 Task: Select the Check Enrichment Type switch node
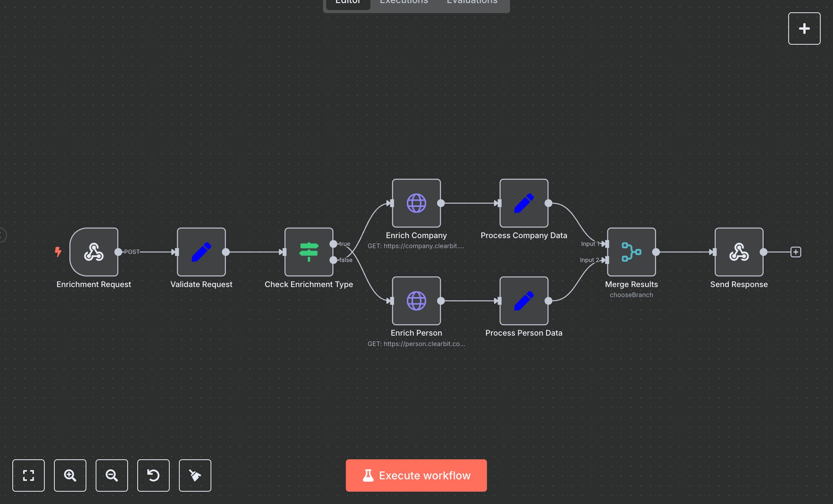click(x=309, y=252)
